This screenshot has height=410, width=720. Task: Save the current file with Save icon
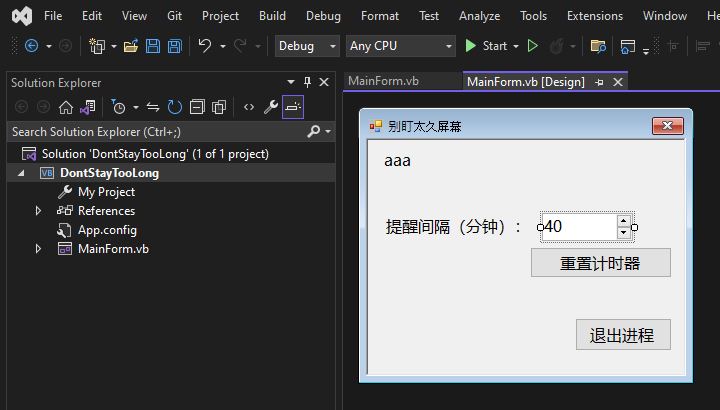153,46
